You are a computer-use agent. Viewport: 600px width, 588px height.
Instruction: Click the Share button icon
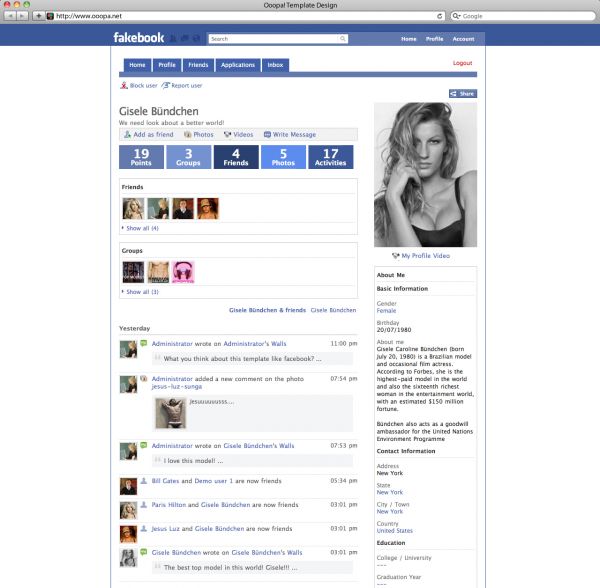453,94
